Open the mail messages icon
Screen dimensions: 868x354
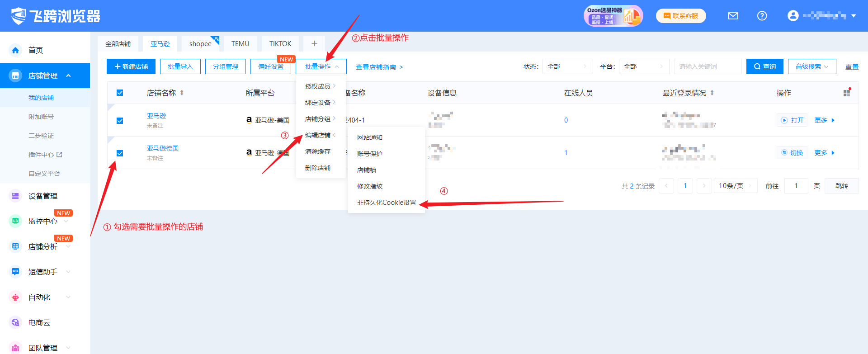point(733,16)
